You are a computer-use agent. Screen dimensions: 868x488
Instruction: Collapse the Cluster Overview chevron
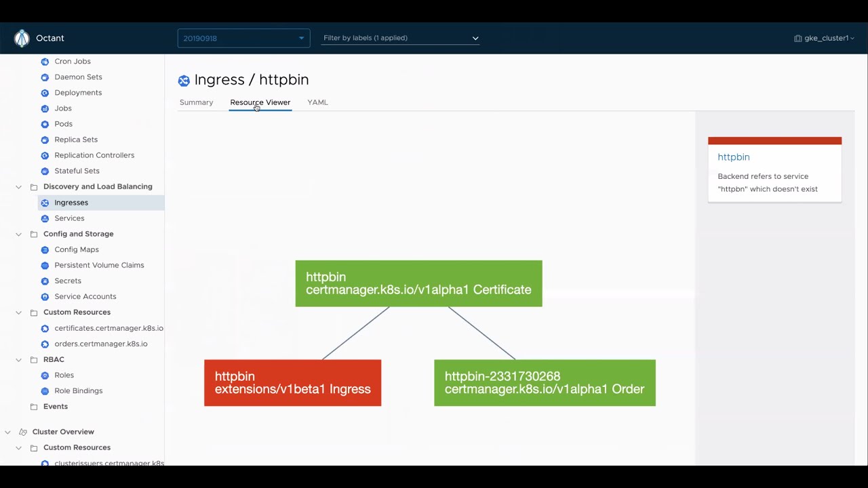click(x=7, y=432)
